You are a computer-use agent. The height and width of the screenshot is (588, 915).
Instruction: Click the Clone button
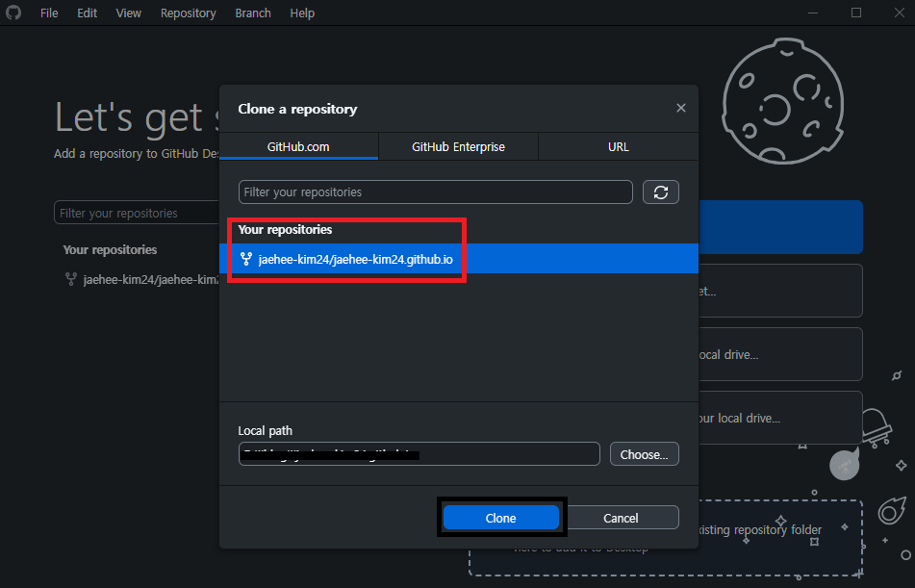click(x=500, y=518)
